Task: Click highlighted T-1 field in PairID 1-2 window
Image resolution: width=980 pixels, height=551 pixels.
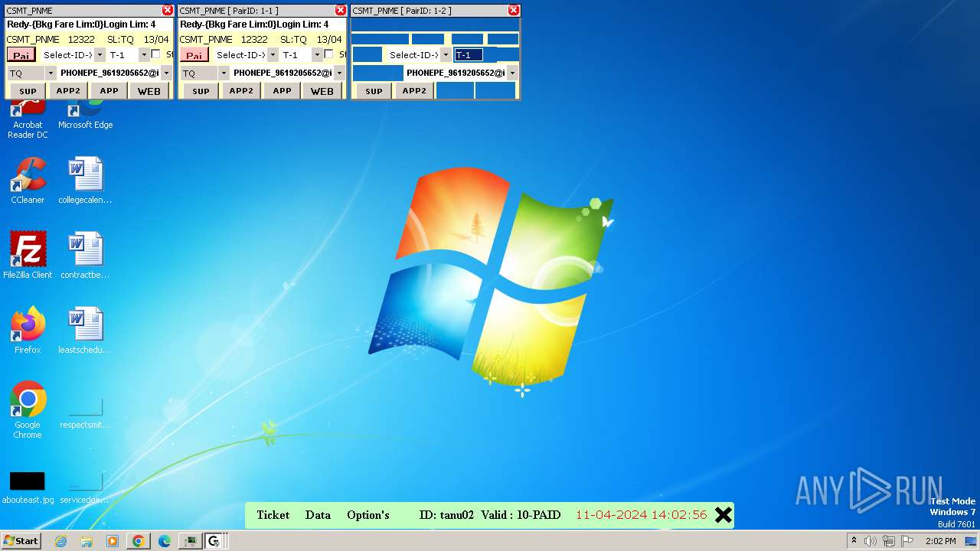Action: click(469, 55)
